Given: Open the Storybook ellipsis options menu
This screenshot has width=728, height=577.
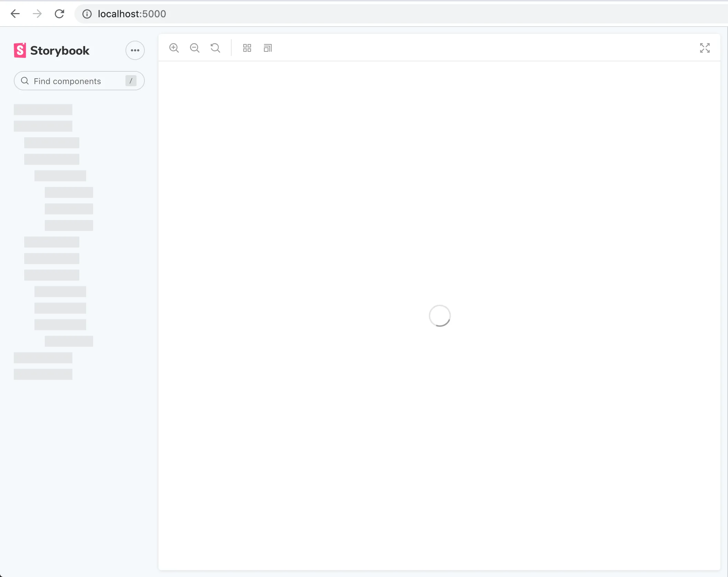Looking at the screenshot, I should click(x=135, y=50).
